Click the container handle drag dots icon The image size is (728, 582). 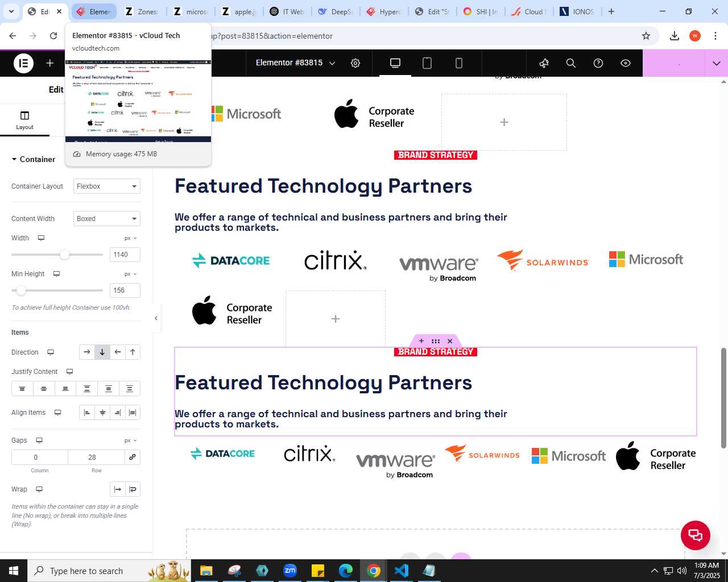(436, 341)
